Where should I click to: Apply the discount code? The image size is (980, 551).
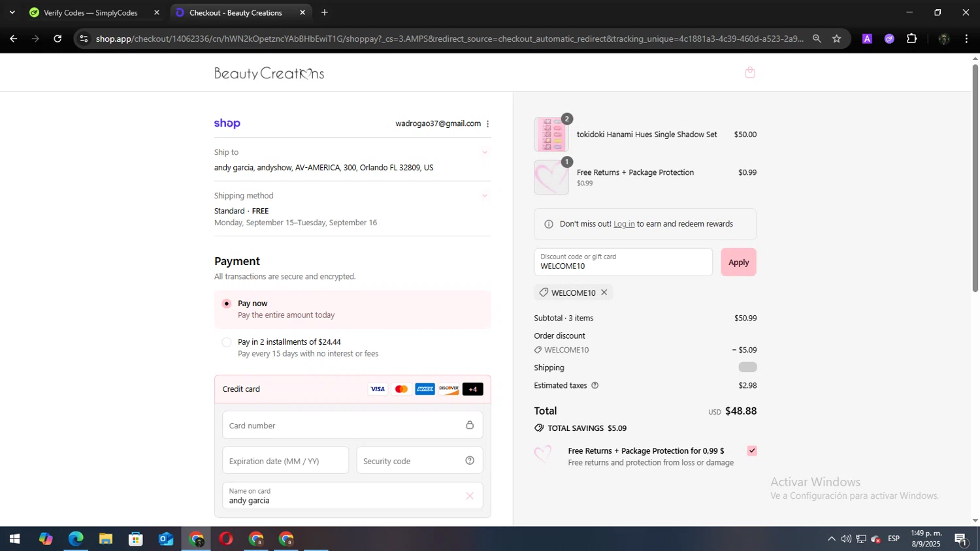point(738,262)
